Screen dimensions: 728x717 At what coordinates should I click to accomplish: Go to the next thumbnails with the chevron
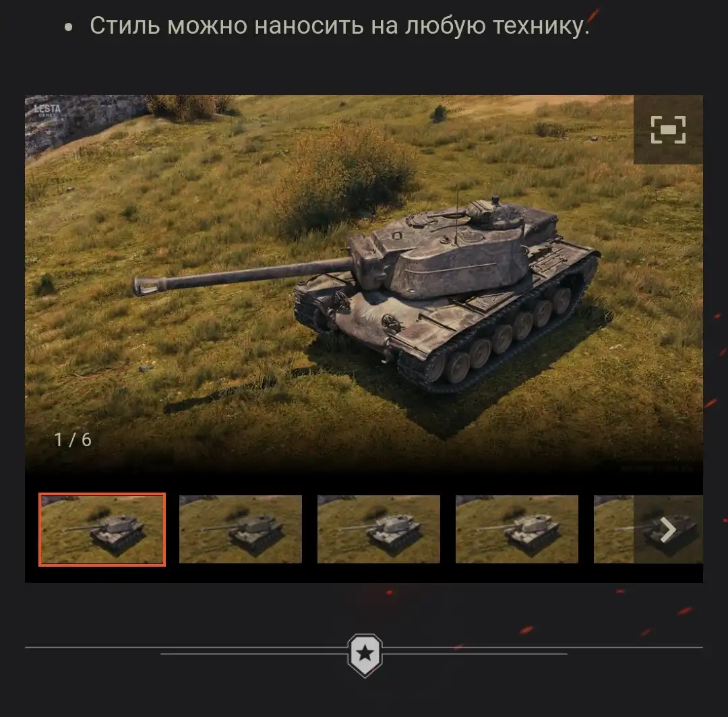pos(668,530)
